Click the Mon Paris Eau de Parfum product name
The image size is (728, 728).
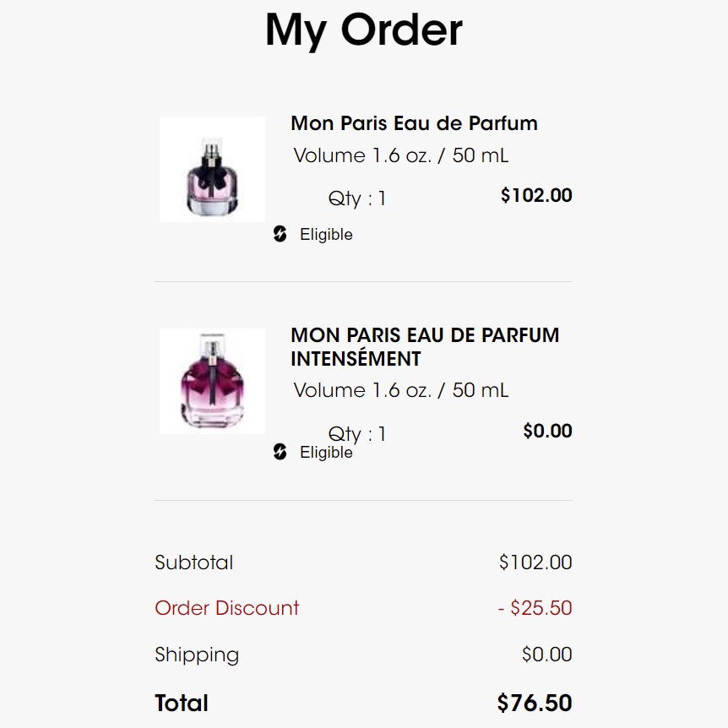click(414, 123)
